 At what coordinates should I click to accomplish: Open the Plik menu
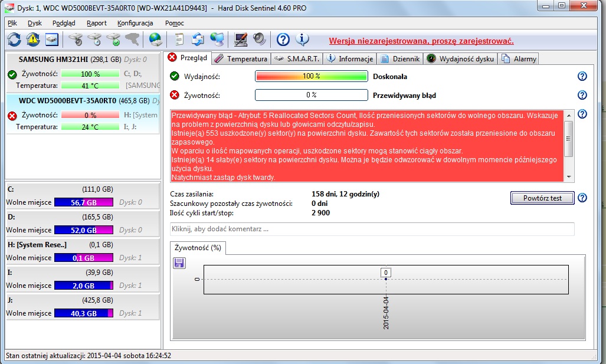[12, 23]
